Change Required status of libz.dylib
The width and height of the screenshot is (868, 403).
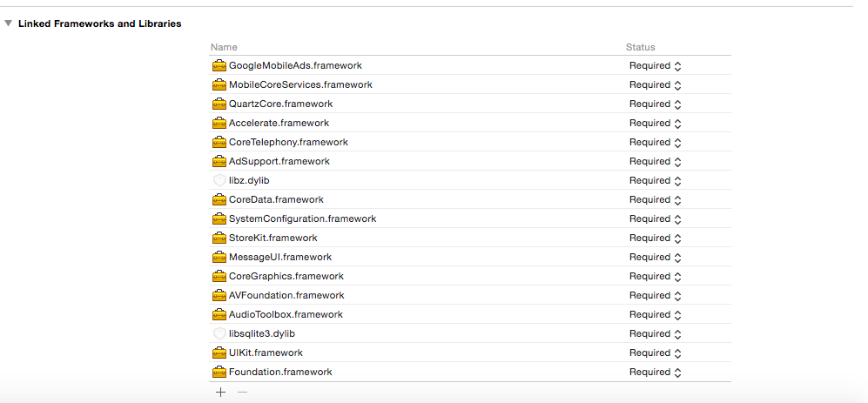click(656, 180)
